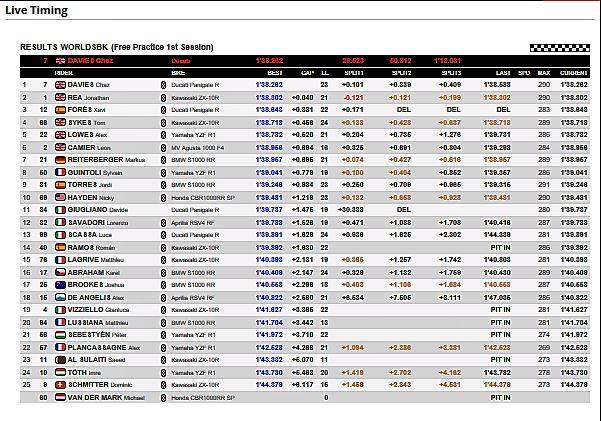The image size is (601, 421).
Task: Click PIT IN status in VAN DER MARK row
Action: click(500, 398)
